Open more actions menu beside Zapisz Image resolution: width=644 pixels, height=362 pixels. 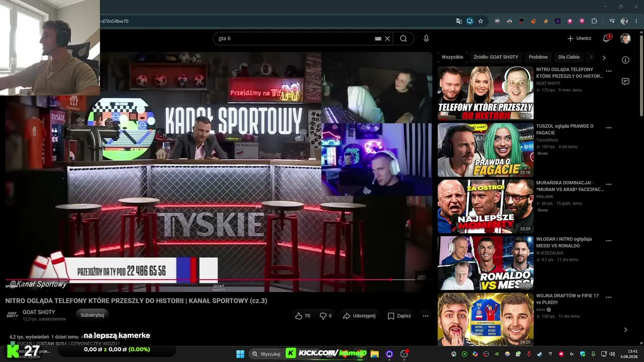426,316
